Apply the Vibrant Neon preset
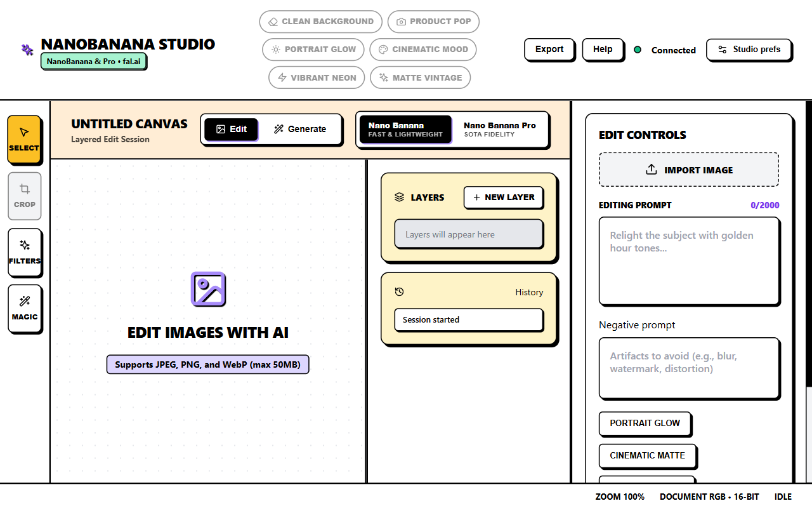812x508 pixels. point(317,77)
